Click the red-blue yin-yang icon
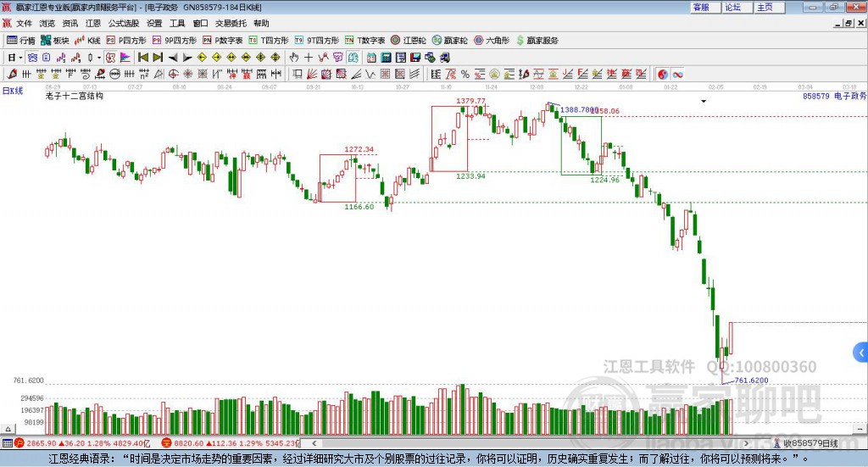Screen dimensions: 868x467 (x=663, y=74)
